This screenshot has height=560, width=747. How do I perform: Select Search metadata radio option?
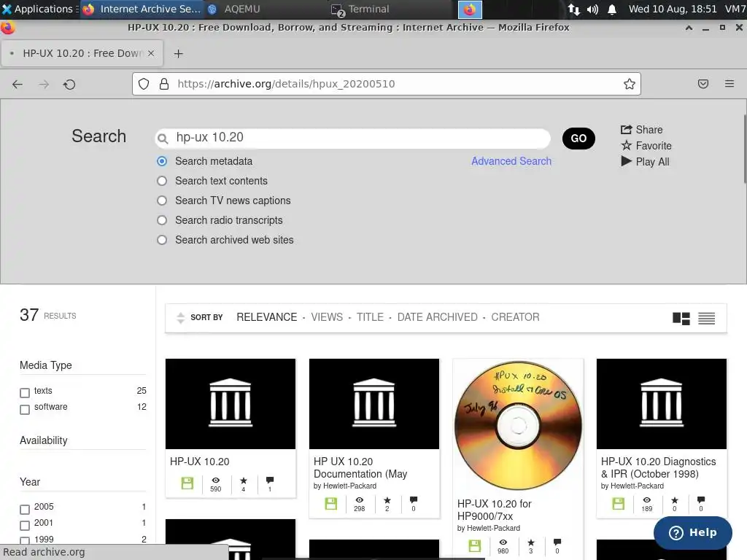click(x=162, y=161)
